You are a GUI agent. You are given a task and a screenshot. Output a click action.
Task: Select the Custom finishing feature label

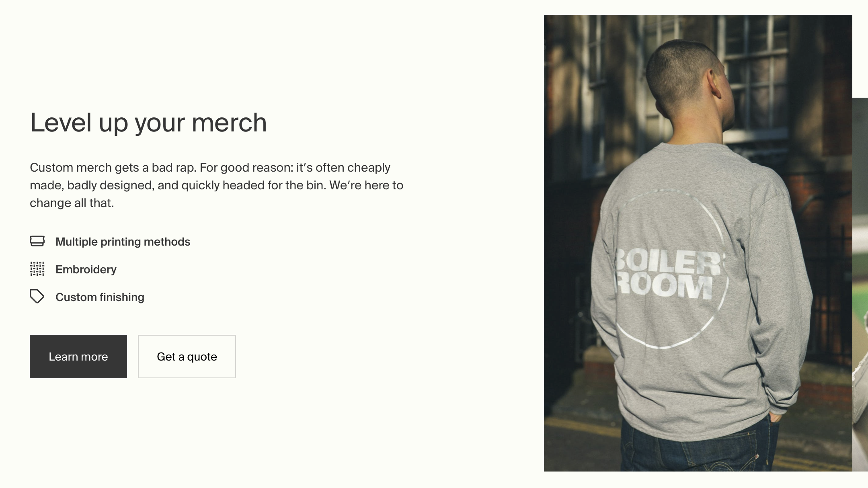coord(100,297)
